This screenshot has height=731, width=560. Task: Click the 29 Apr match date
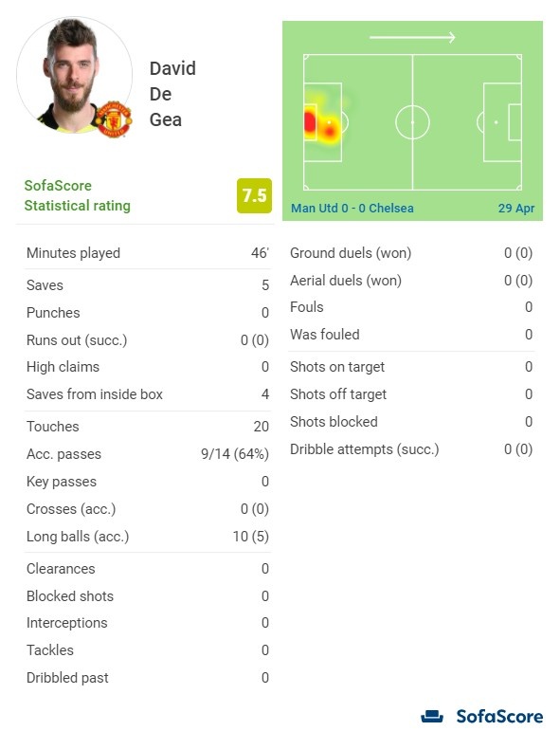tap(516, 208)
